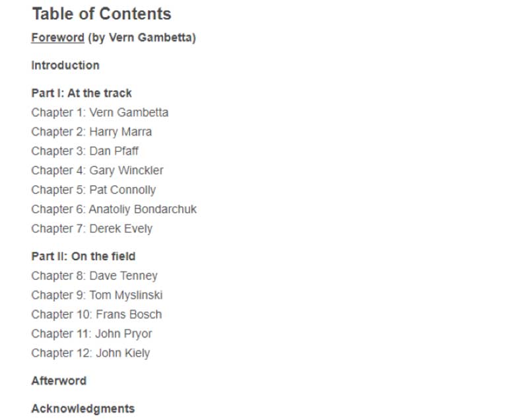Viewport: 528px width, 420px height.
Task: Open the Acknowledgments section
Action: click(x=83, y=409)
